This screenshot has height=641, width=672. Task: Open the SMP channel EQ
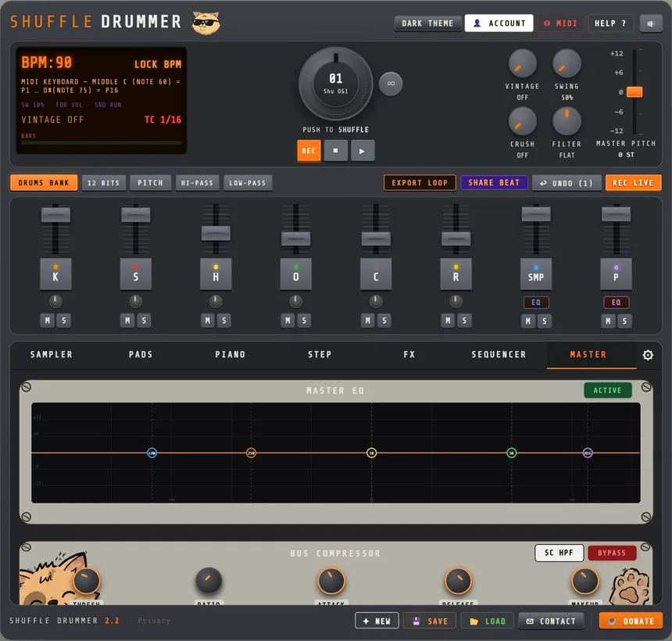point(536,303)
